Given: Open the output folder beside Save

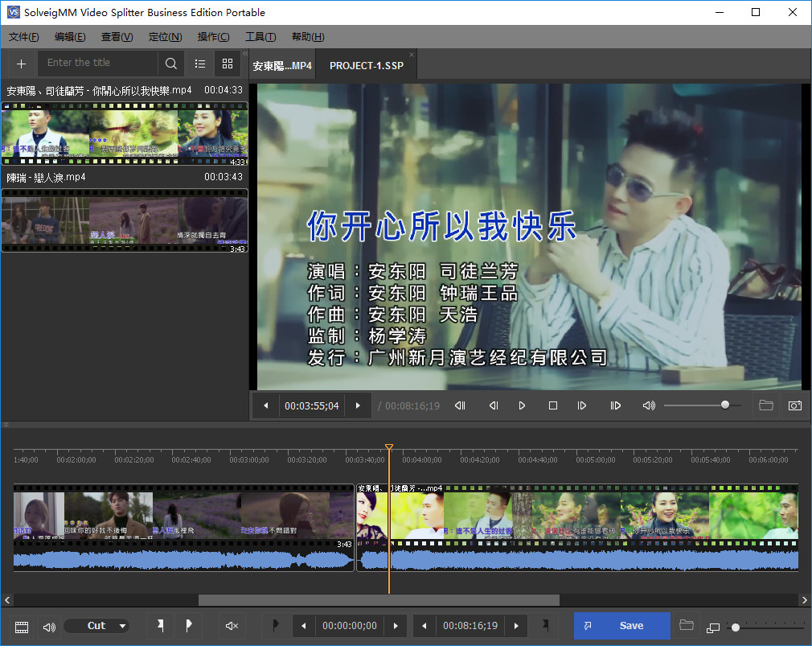Looking at the screenshot, I should click(686, 625).
